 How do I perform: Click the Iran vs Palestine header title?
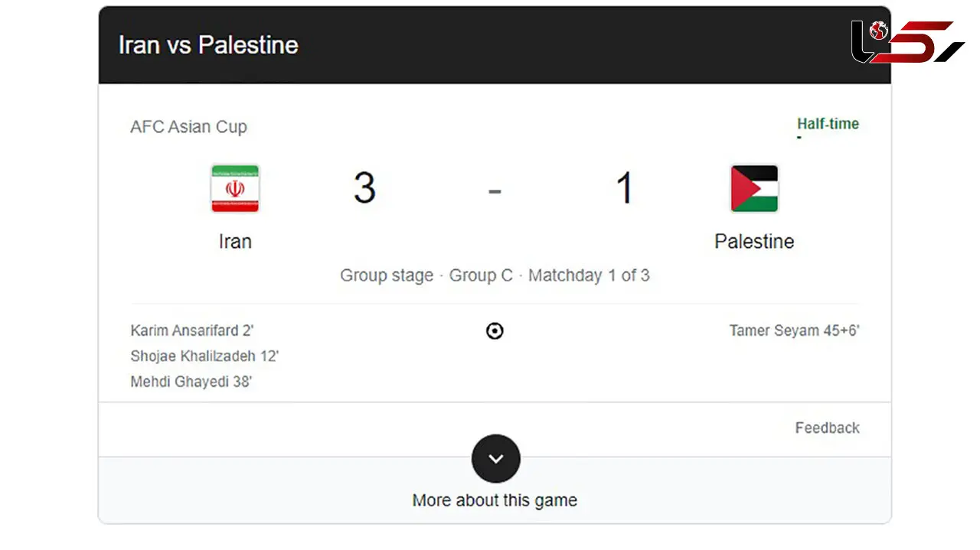tap(208, 45)
